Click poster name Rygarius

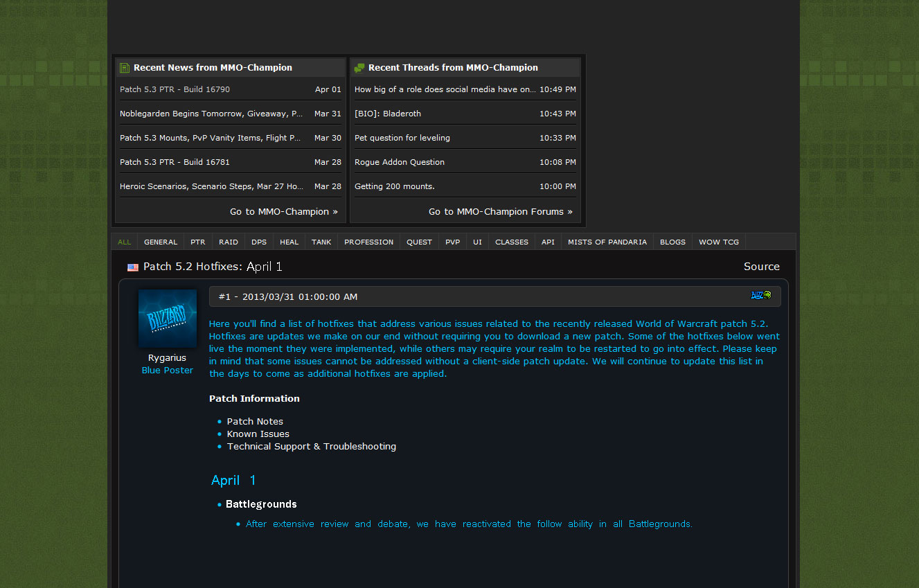click(x=167, y=358)
